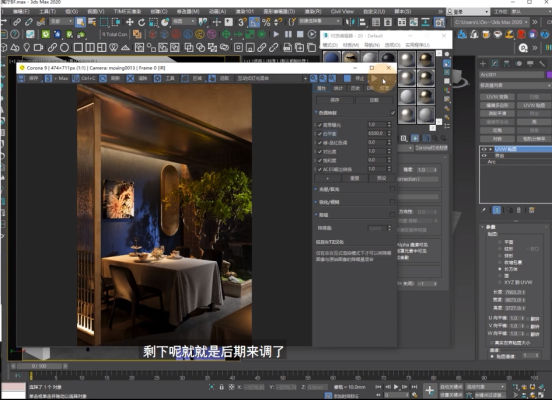Screen dimensions: 552x400
Task: Toggle the ACES output transform checkbox
Action: coord(320,169)
